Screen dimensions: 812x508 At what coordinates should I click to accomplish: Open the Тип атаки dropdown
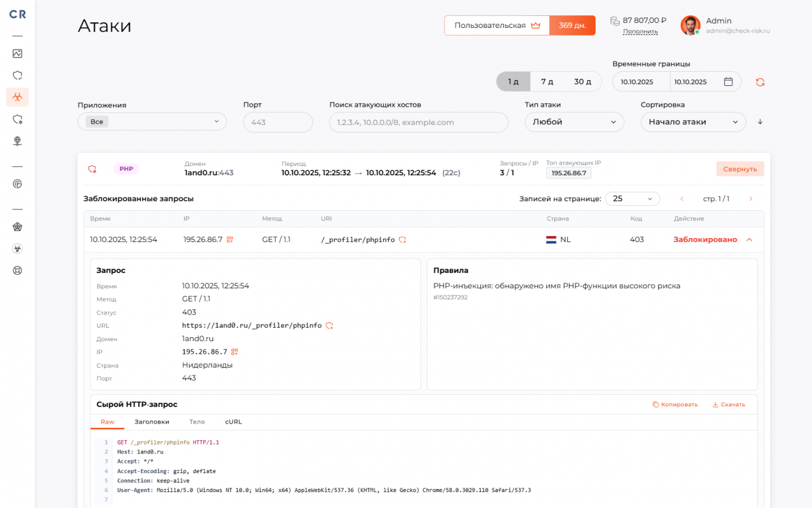click(574, 122)
